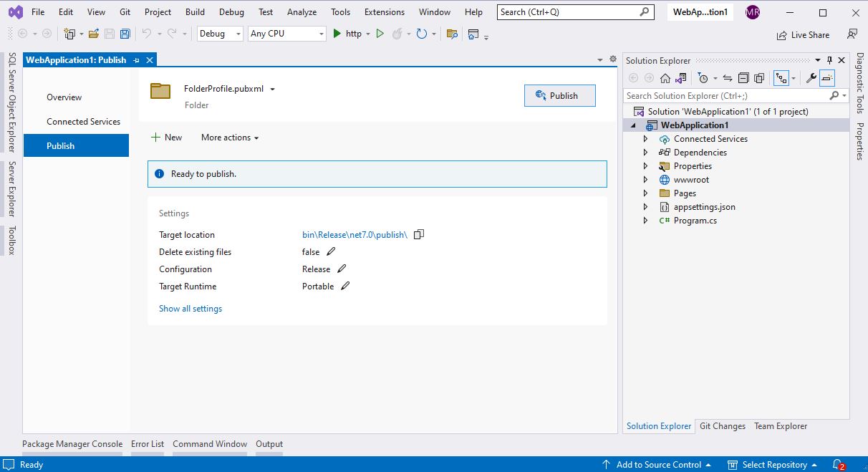Viewport: 868px width, 472px height.
Task: Expand the wwwroot tree node
Action: [645, 180]
